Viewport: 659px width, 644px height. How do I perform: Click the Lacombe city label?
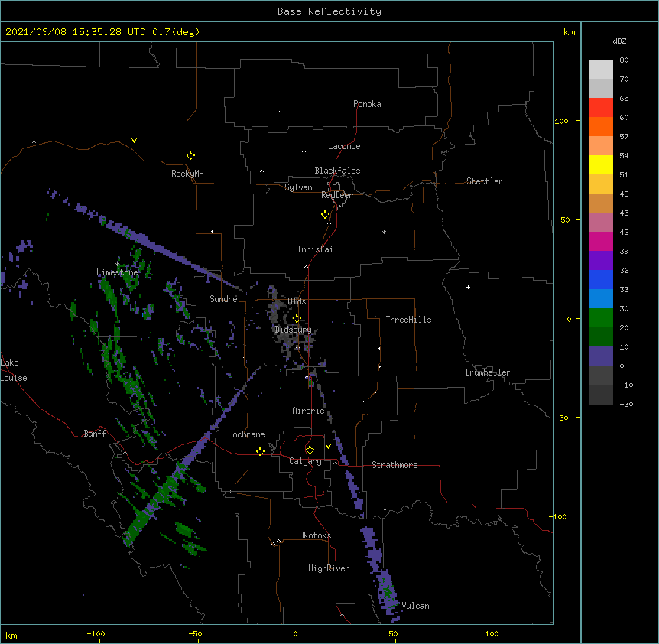pos(344,146)
